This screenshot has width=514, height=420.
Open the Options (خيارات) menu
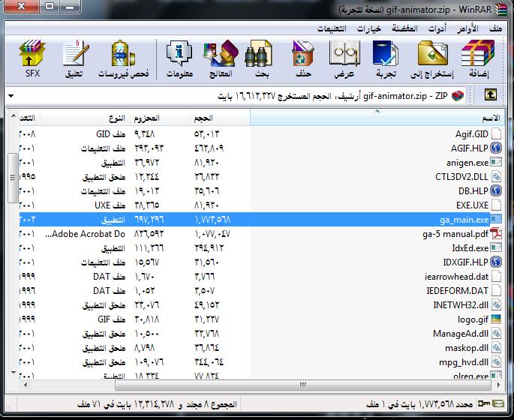(368, 28)
